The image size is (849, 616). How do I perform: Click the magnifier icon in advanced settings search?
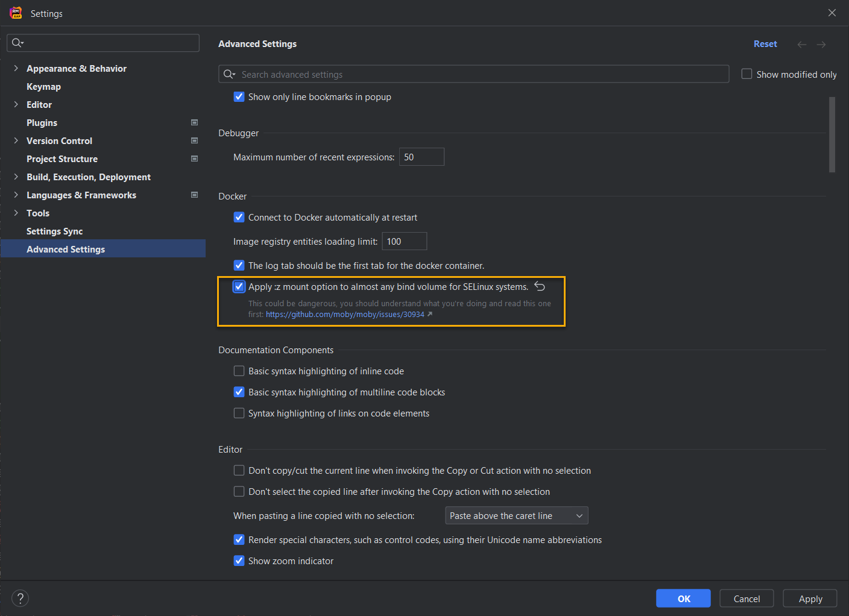tap(229, 74)
